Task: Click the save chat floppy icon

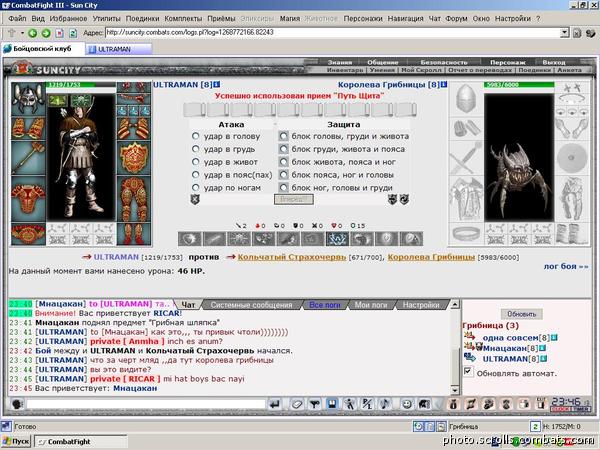Action: coord(332,404)
